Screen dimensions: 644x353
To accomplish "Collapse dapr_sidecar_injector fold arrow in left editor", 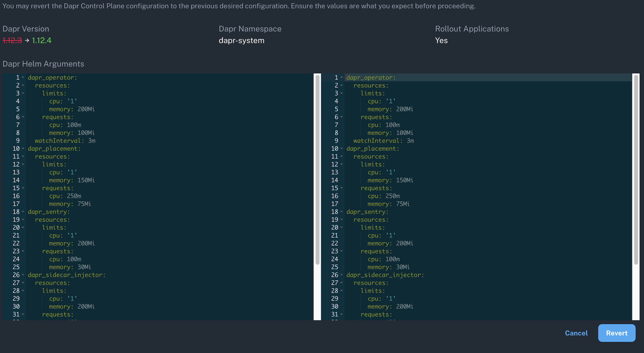I will (23, 275).
